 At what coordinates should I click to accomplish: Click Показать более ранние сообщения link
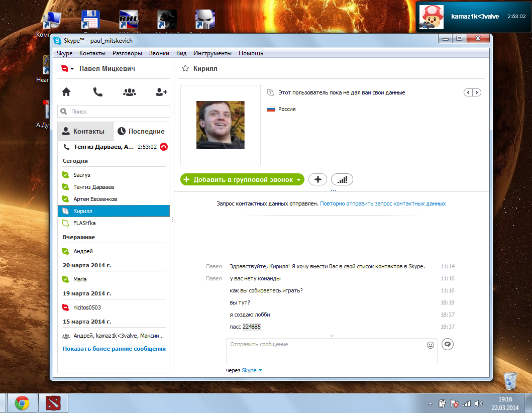pyautogui.click(x=114, y=349)
